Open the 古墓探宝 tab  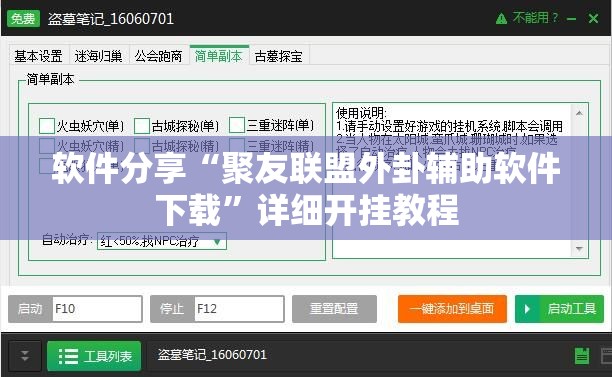pyautogui.click(x=279, y=56)
